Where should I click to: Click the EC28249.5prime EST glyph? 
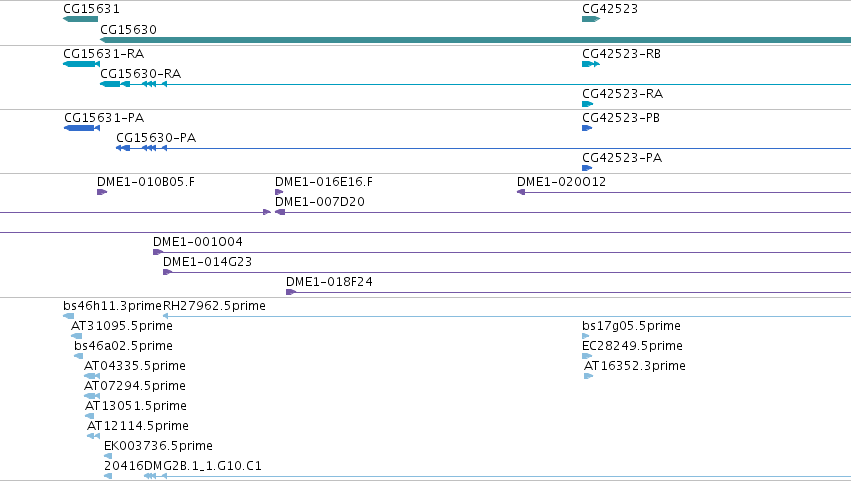pyautogui.click(x=587, y=357)
